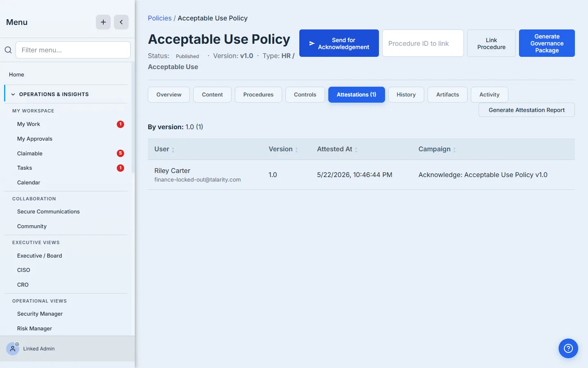Click the Published status badge
This screenshot has width=588, height=368.
[187, 56]
